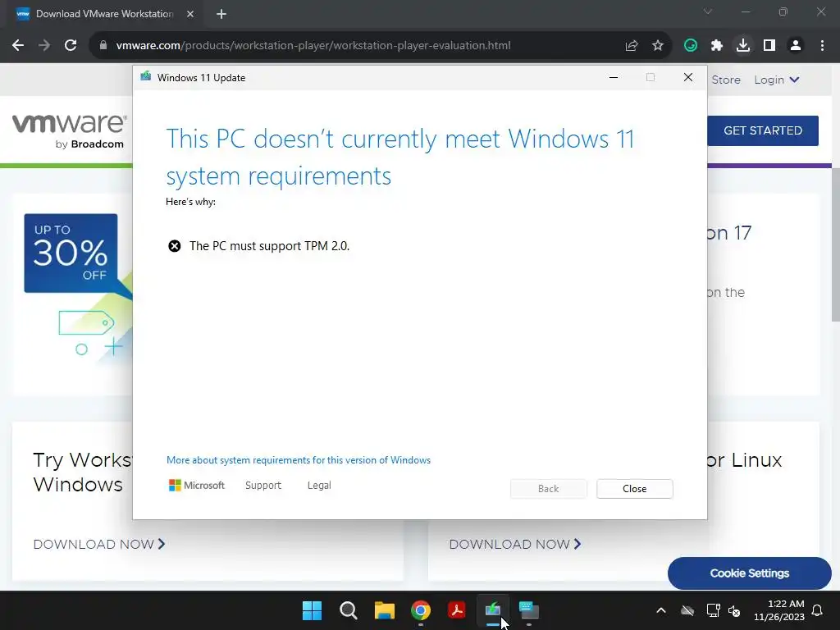
Task: Show hidden system tray icons
Action: click(x=661, y=610)
